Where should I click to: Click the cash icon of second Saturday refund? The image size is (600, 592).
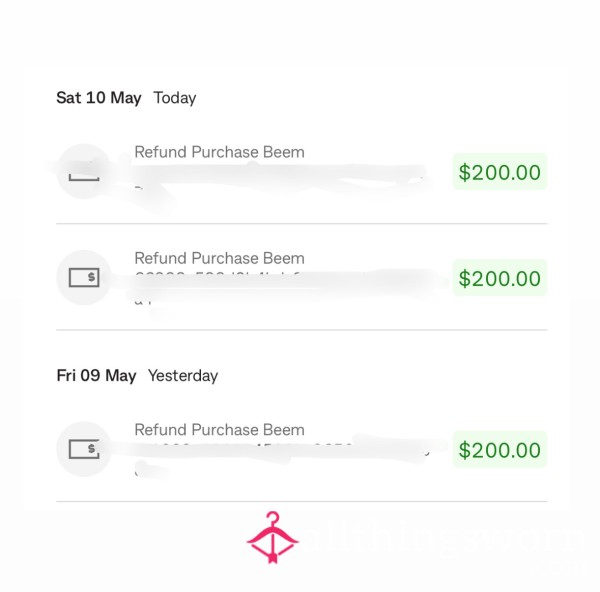tap(84, 277)
